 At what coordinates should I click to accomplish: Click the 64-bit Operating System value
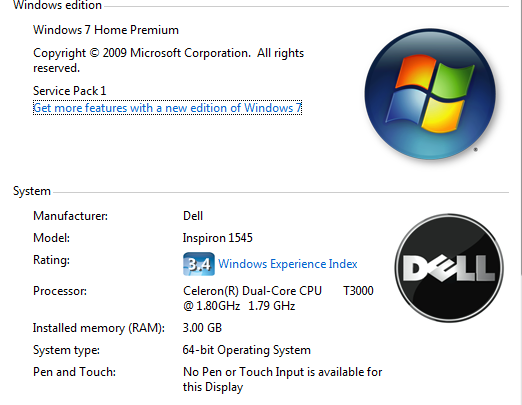click(x=247, y=350)
